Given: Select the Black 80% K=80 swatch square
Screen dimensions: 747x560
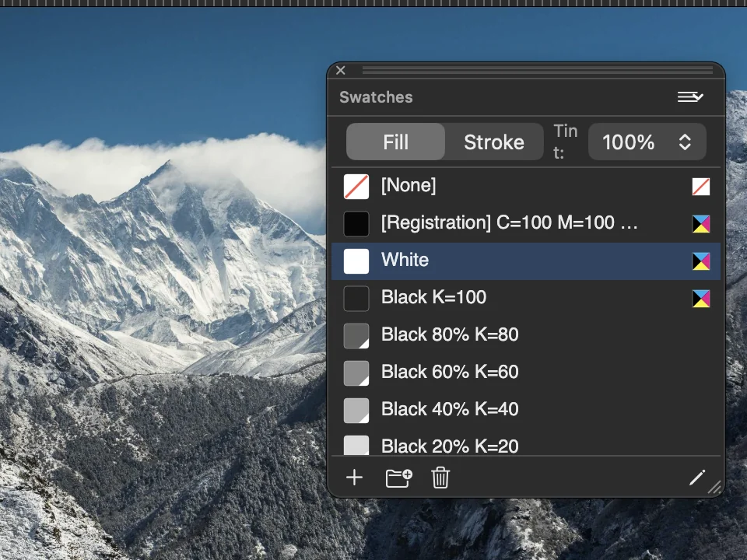Looking at the screenshot, I should (356, 336).
